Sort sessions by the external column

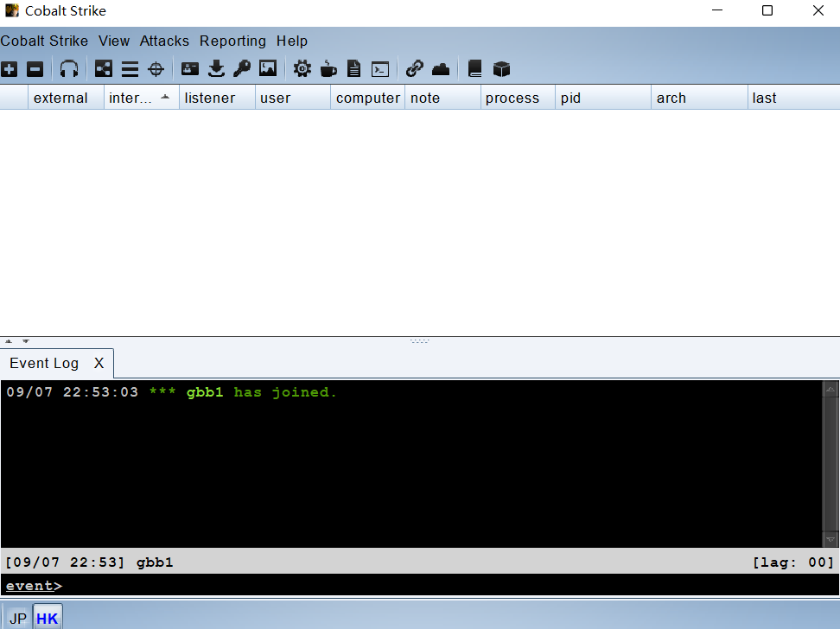66,98
